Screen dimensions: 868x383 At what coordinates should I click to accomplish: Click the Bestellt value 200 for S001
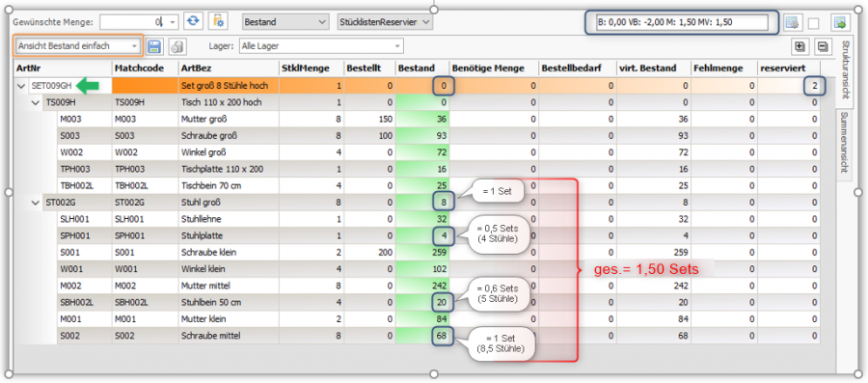(369, 253)
